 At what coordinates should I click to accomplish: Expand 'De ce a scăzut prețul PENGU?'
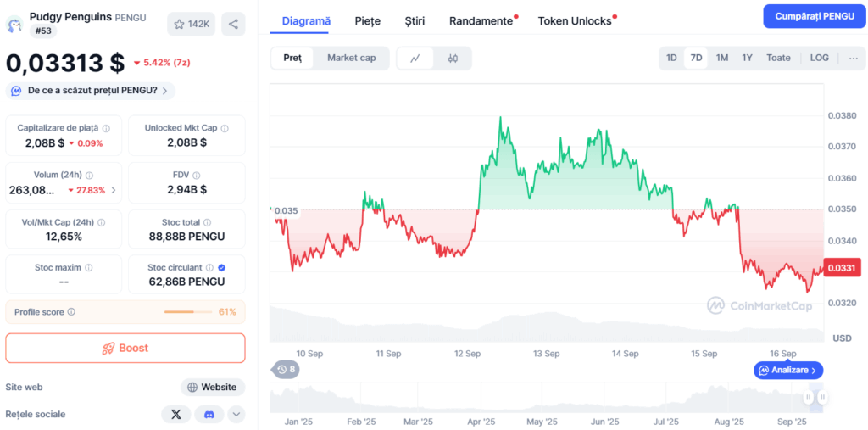90,90
